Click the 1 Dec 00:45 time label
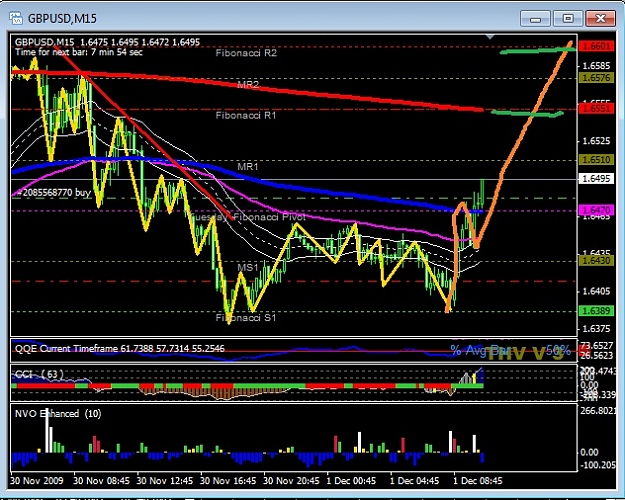 [x=351, y=480]
